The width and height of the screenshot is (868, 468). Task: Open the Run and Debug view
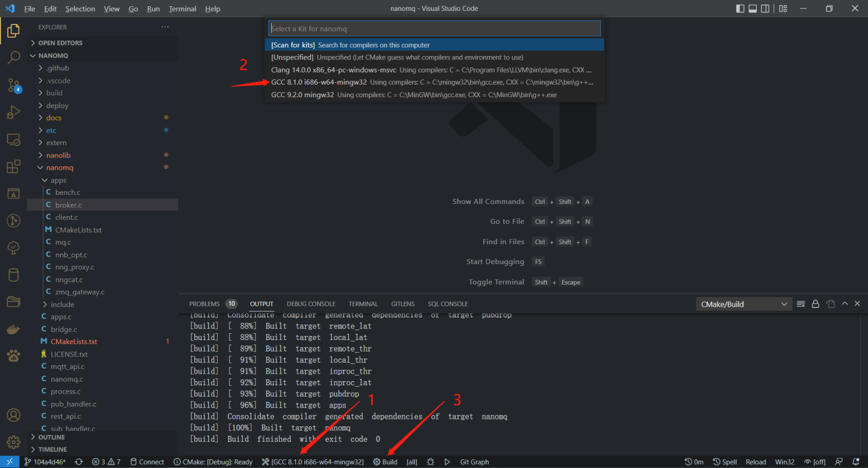[13, 113]
